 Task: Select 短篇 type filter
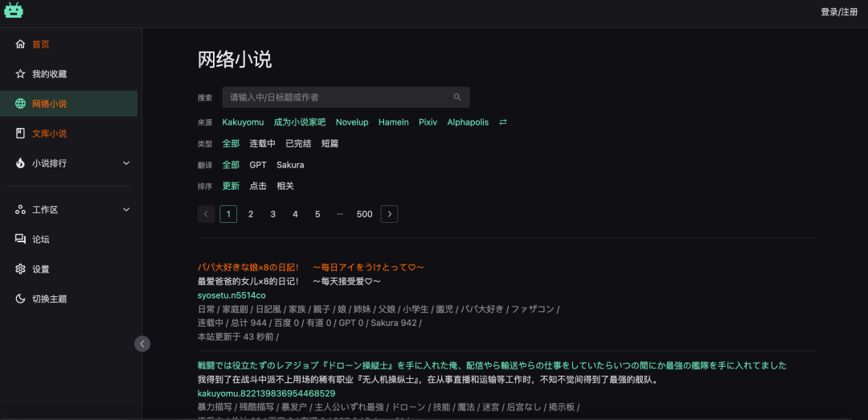pyautogui.click(x=330, y=143)
